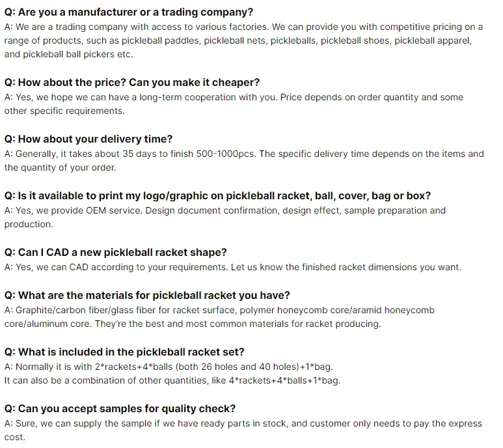
Task: Click the question 'Are you a manufacturer or a trading company?'
Action: click(x=129, y=12)
